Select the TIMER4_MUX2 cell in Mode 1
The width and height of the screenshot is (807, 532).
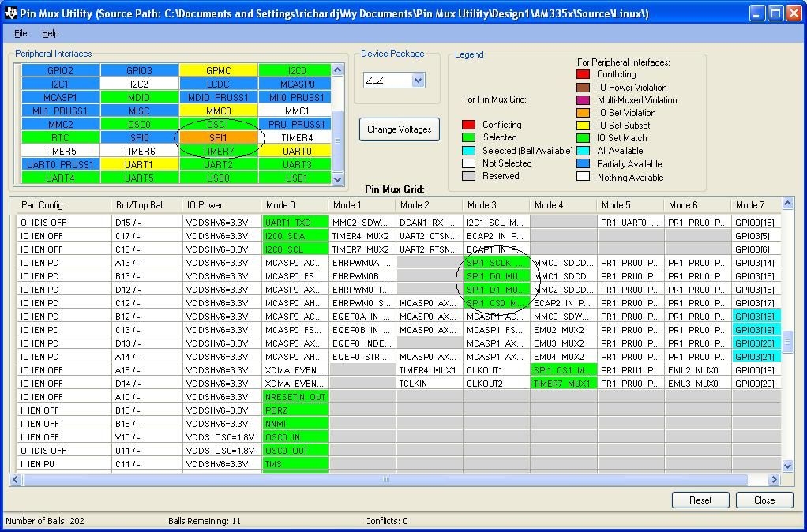tap(362, 236)
